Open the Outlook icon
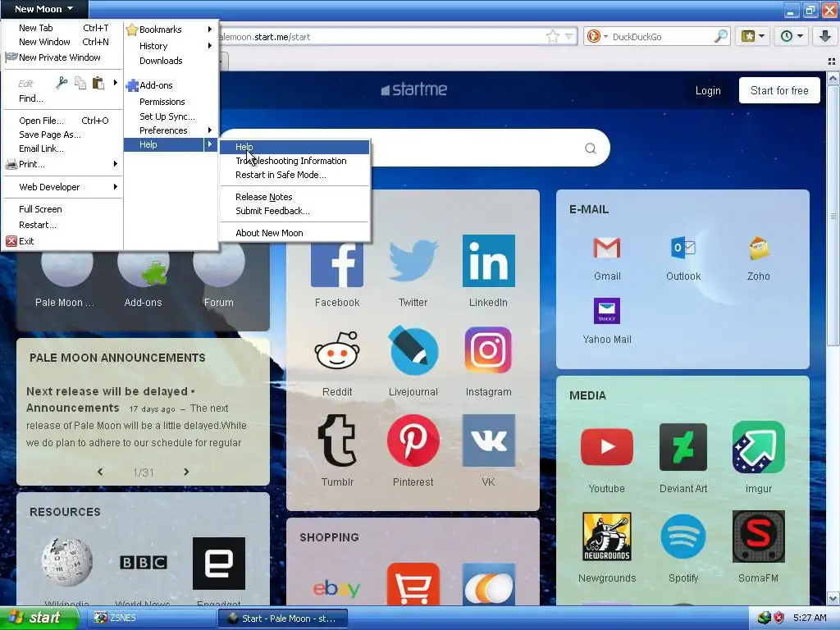Screen dimensions: 840x630 683,248
